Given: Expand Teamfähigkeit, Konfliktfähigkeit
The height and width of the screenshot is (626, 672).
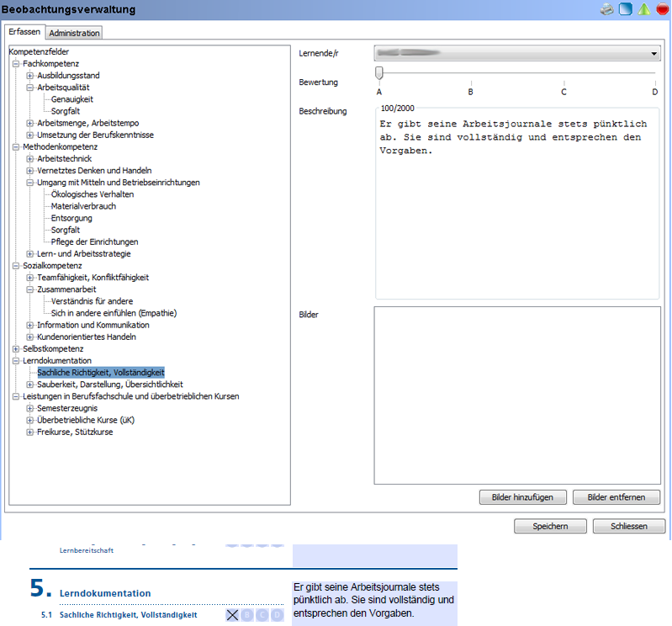Looking at the screenshot, I should click(29, 278).
